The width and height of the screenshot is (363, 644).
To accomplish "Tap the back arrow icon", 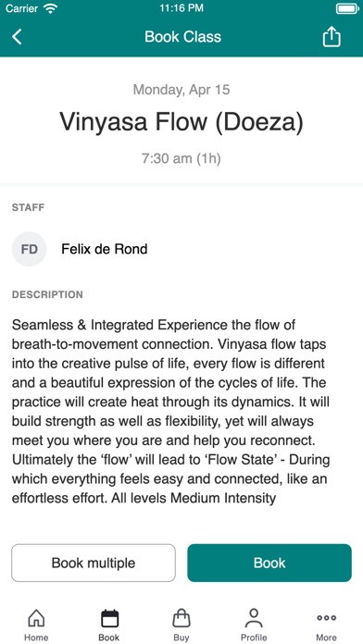I will [x=17, y=37].
